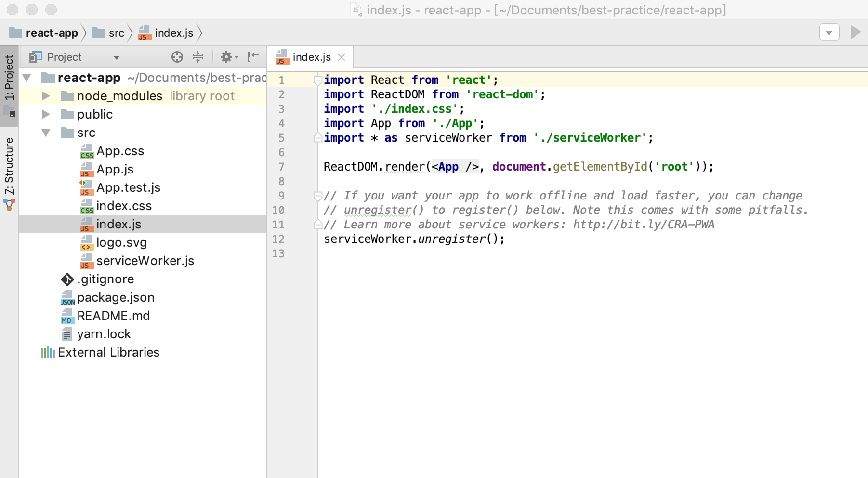Click the locate/scroll from source target icon

coord(177,57)
